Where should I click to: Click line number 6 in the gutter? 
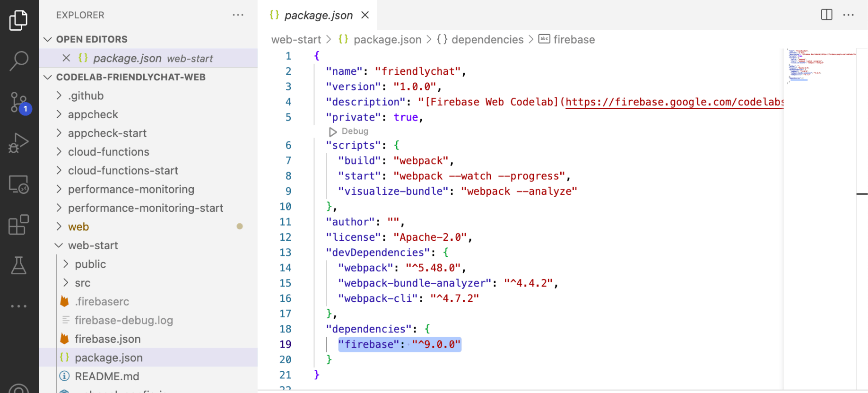pyautogui.click(x=288, y=145)
